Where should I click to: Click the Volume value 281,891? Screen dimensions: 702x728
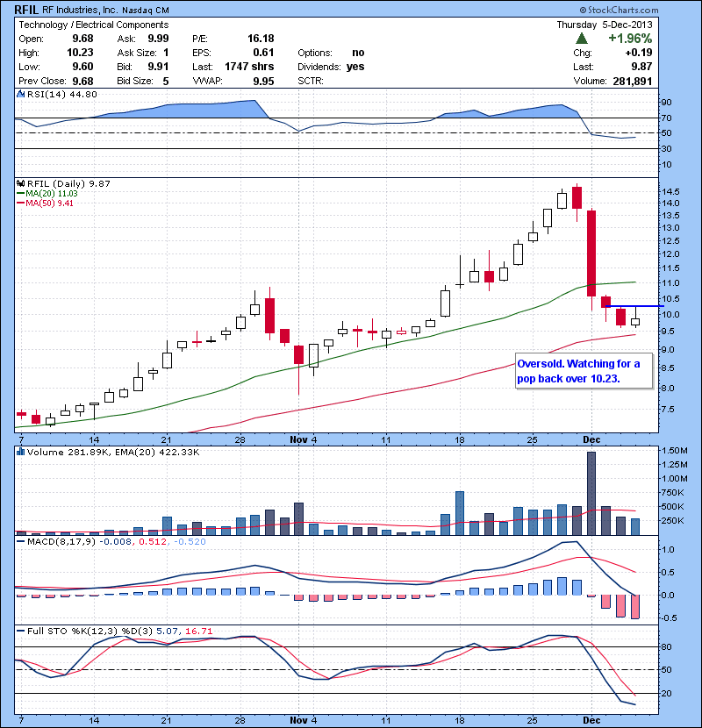[633, 82]
